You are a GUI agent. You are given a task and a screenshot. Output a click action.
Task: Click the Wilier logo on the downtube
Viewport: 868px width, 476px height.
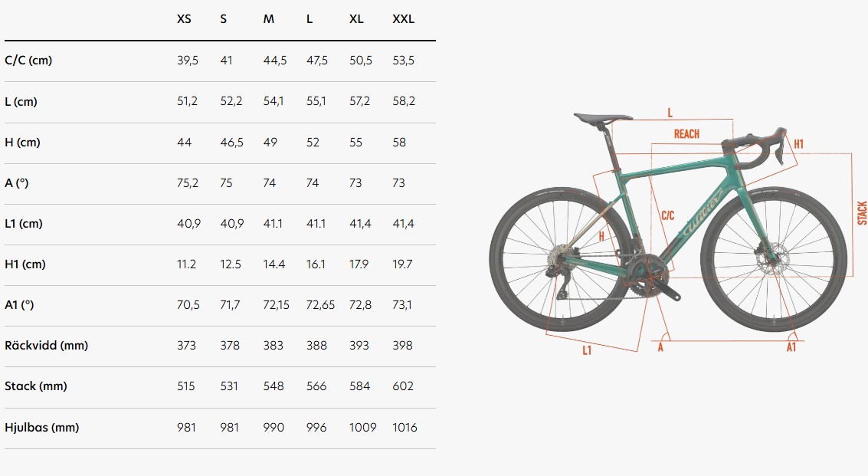click(703, 212)
